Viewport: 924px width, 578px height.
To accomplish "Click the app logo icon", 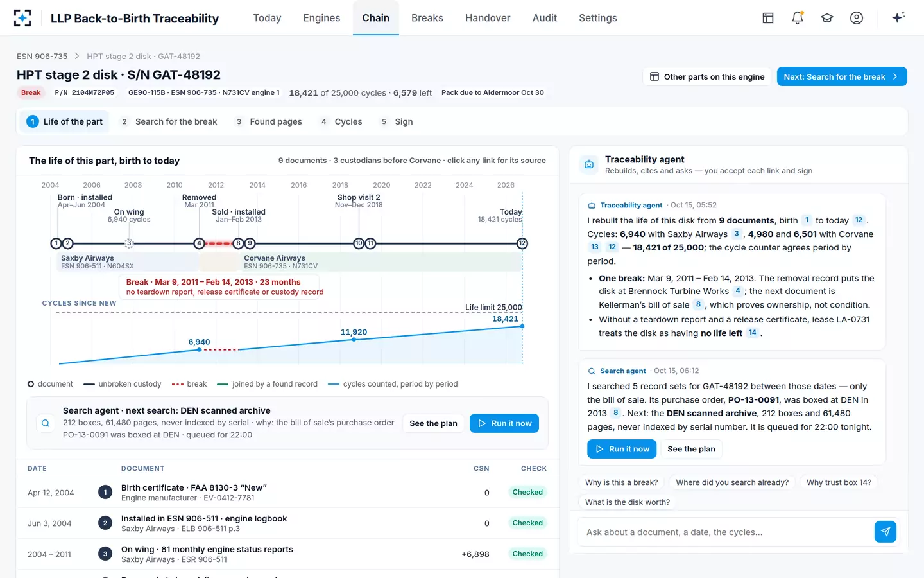I will coord(22,18).
